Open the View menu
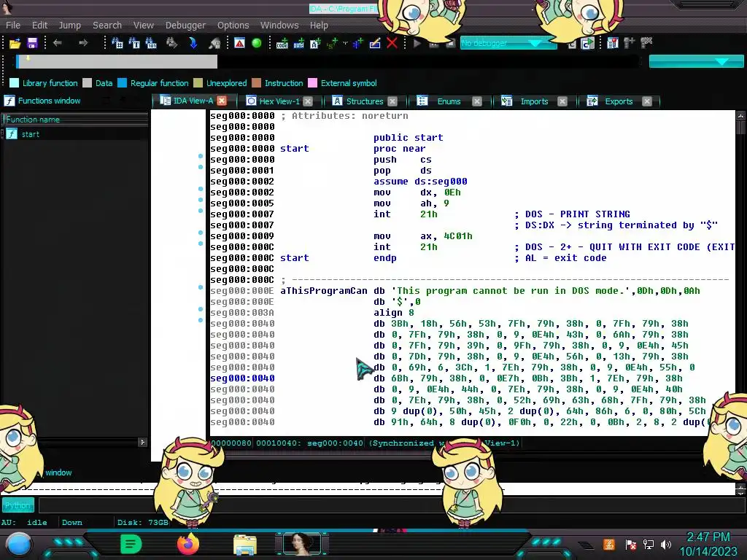 click(144, 26)
